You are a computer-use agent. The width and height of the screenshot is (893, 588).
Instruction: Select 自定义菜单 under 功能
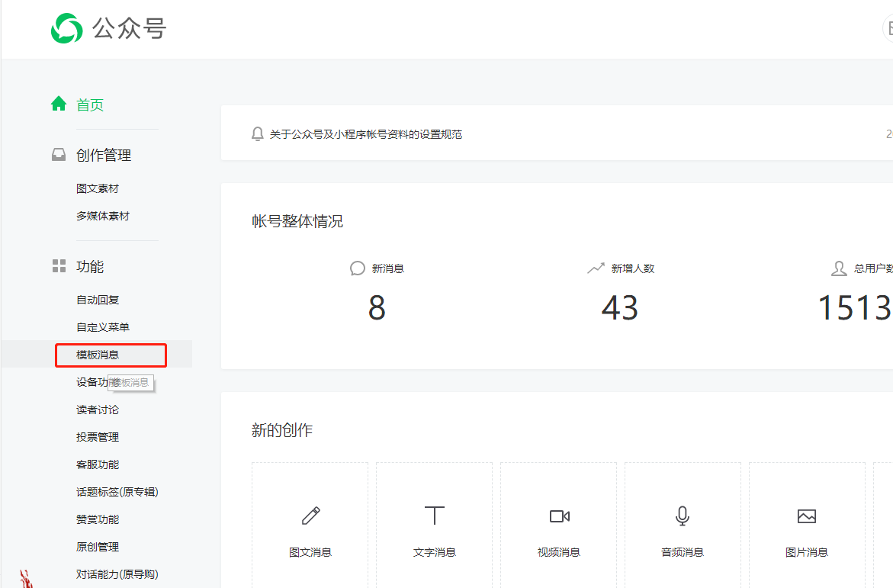point(103,327)
